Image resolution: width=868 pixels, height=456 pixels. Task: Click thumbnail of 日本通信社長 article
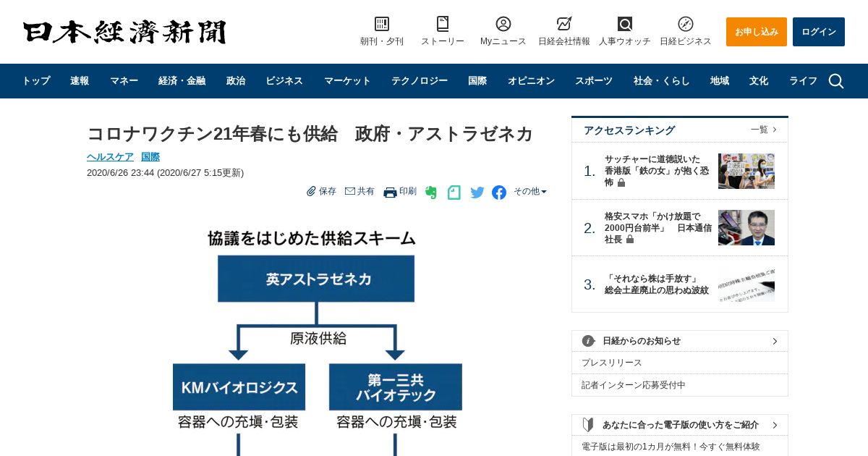tap(746, 227)
